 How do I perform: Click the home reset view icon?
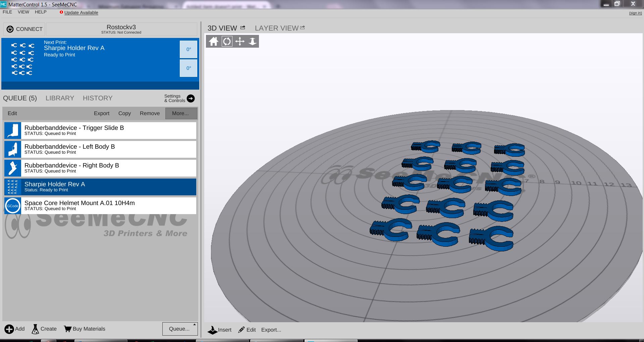pos(213,42)
